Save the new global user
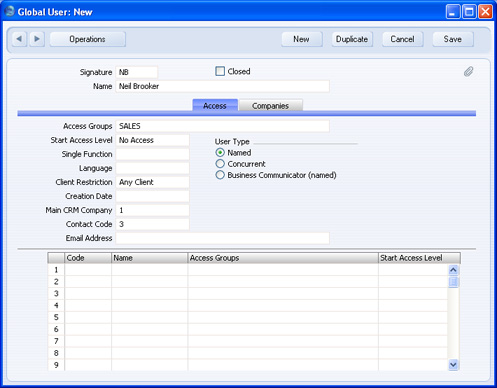Screen dimensions: 497x388 (453, 39)
